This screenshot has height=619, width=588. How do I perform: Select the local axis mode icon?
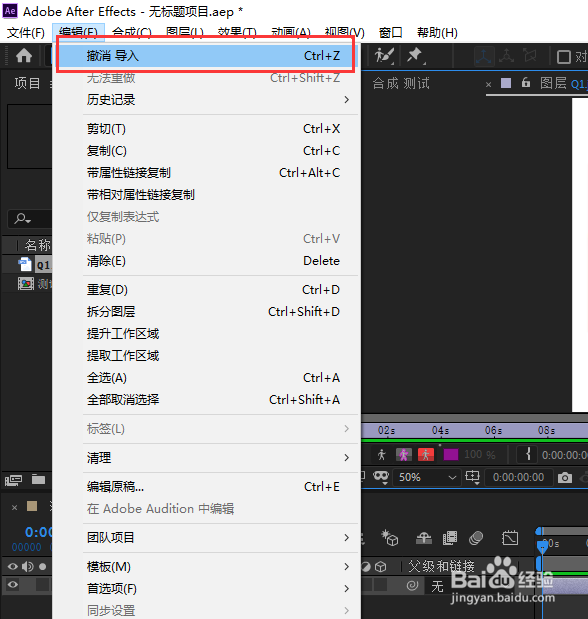[484, 56]
